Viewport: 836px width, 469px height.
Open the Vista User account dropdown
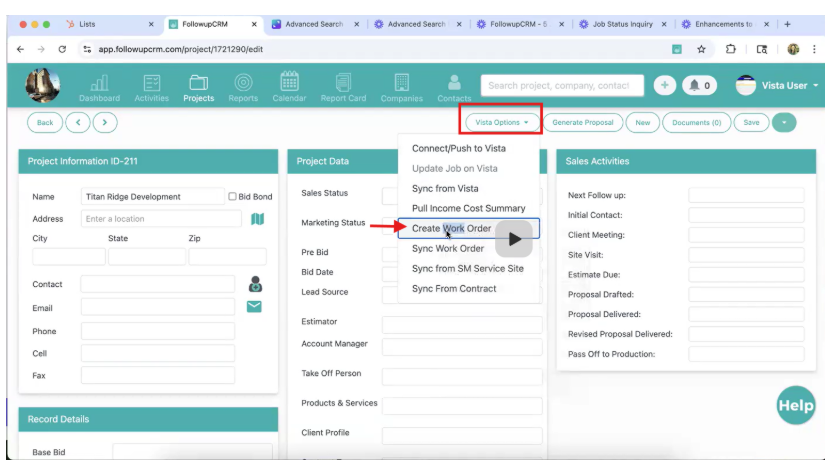click(777, 85)
